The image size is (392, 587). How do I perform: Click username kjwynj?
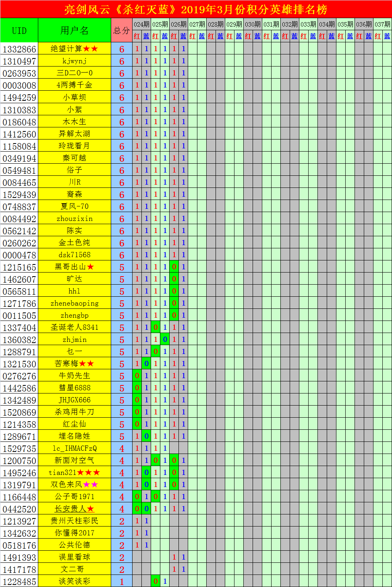[75, 61]
